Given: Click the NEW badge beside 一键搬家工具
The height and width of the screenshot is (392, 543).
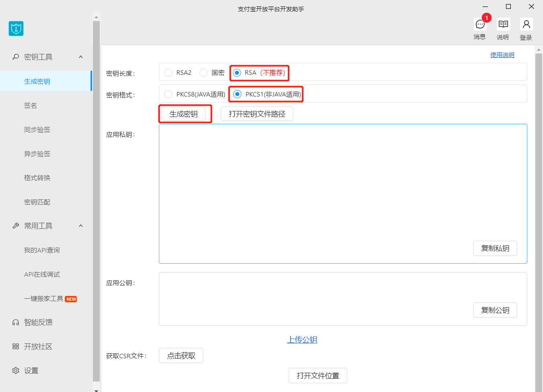Looking at the screenshot, I should tap(71, 299).
